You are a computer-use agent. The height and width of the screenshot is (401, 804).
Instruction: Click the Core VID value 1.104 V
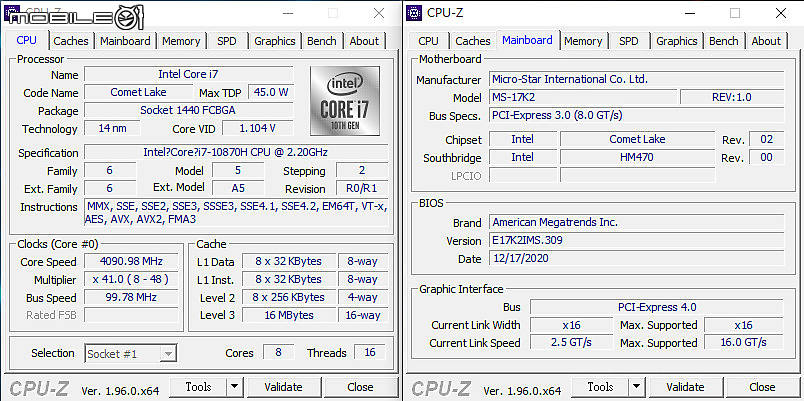tap(258, 128)
